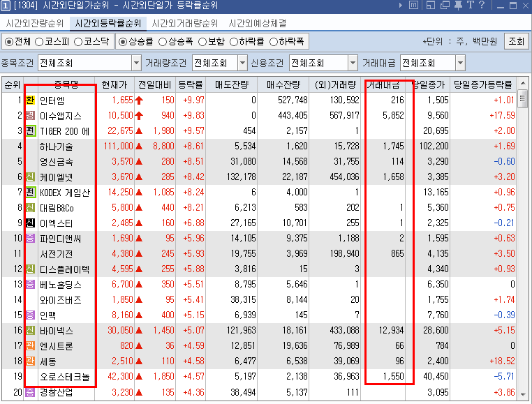
Task: Switch to the 시간외등락률순위 tab
Action: (x=108, y=23)
